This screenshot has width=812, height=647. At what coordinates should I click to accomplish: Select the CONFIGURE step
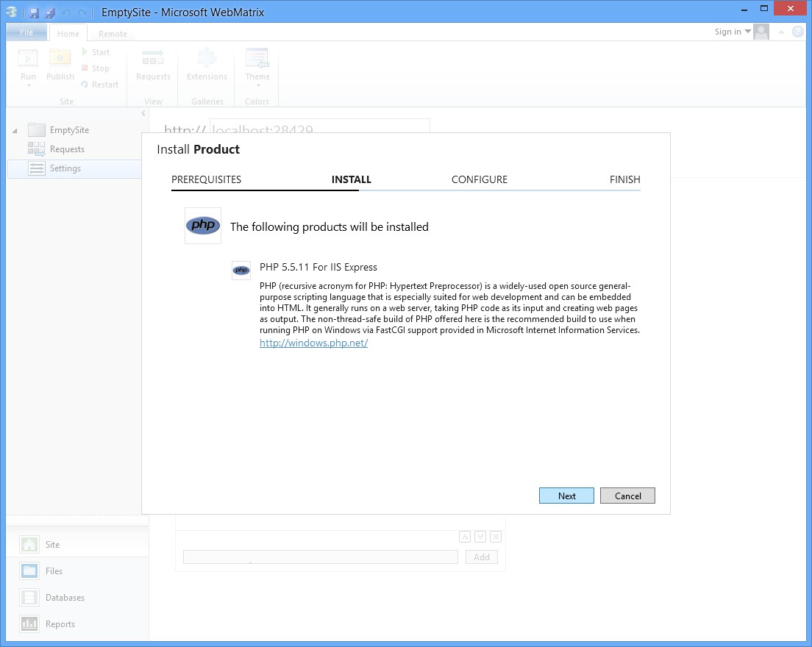click(x=479, y=179)
